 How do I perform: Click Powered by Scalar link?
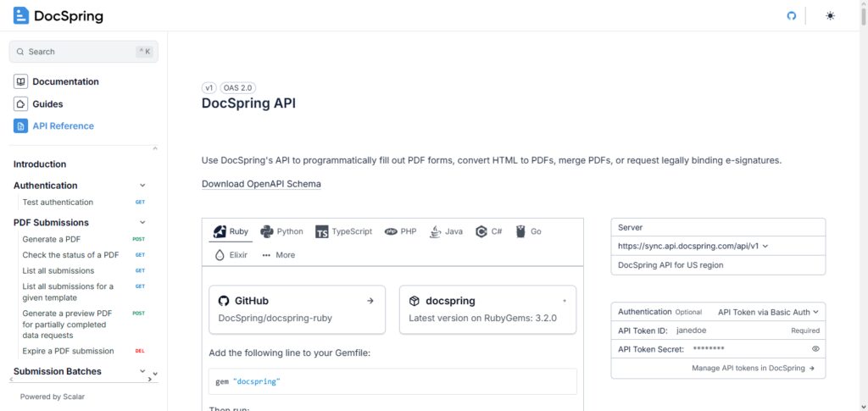(x=53, y=397)
